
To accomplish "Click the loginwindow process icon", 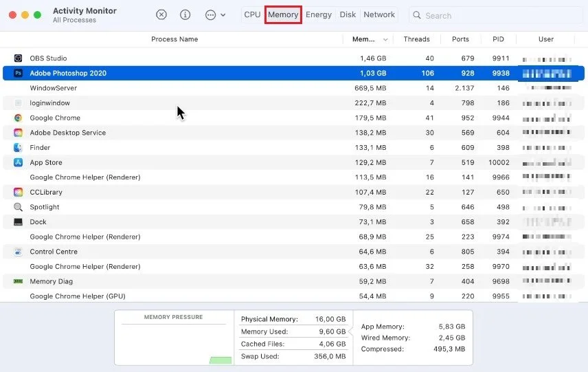I will 18,103.
